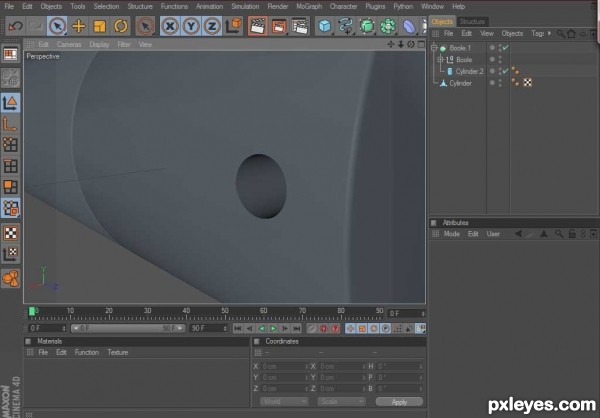This screenshot has width=600, height=418.
Task: Go to start of animation
Action: point(238,328)
